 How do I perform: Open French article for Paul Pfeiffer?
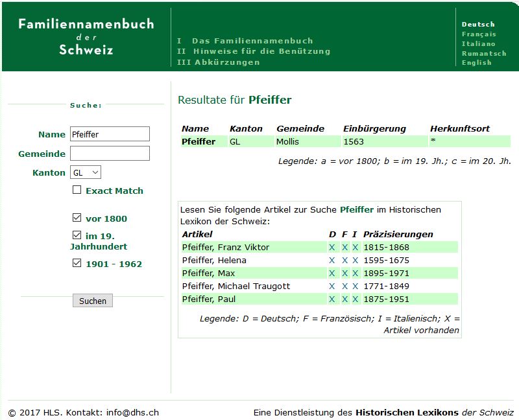coord(345,299)
